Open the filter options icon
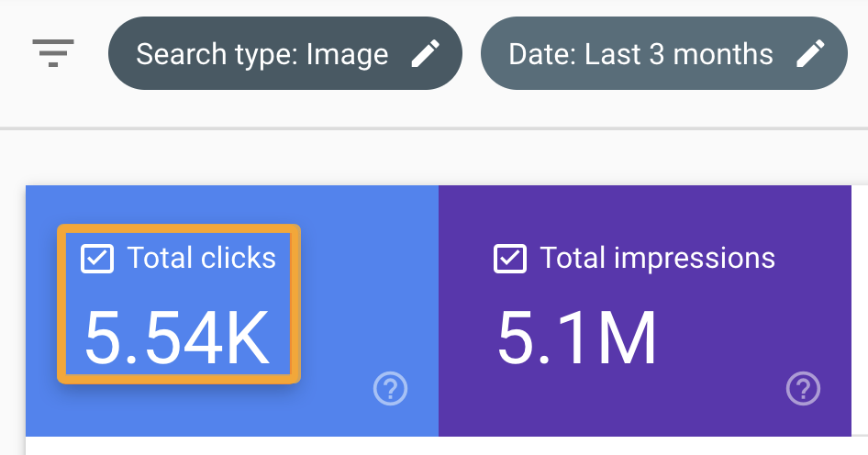This screenshot has height=455, width=868. [x=53, y=53]
